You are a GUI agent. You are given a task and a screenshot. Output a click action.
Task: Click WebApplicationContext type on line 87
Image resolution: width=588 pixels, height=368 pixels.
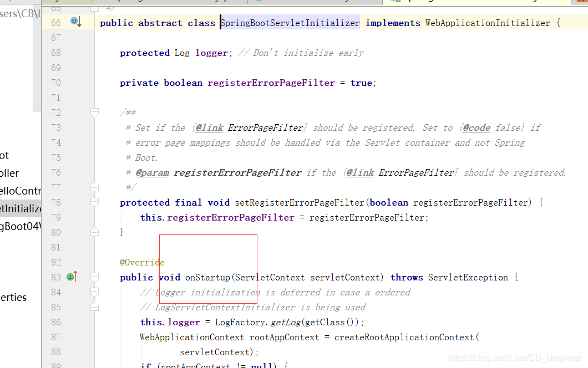click(x=191, y=338)
